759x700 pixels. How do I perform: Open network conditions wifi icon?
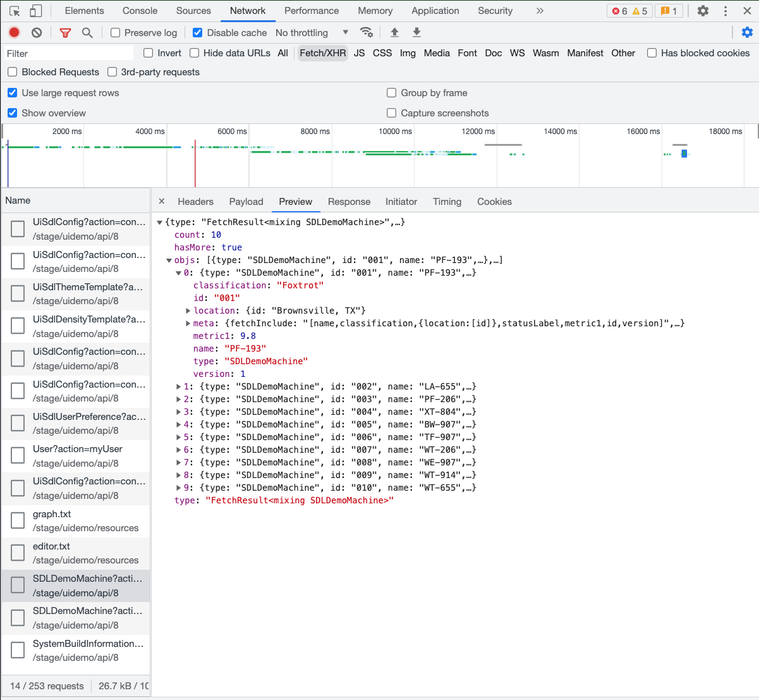[x=366, y=32]
